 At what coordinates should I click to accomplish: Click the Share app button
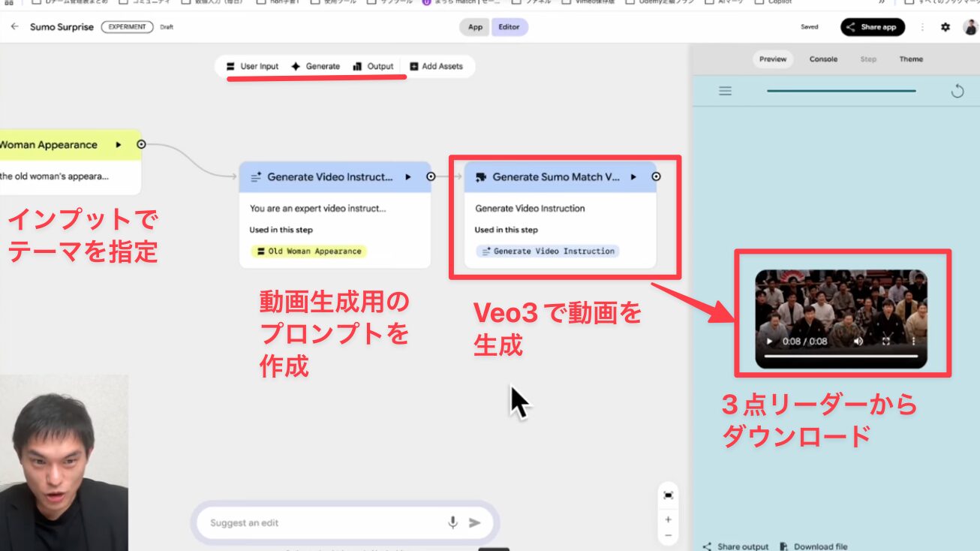click(872, 27)
